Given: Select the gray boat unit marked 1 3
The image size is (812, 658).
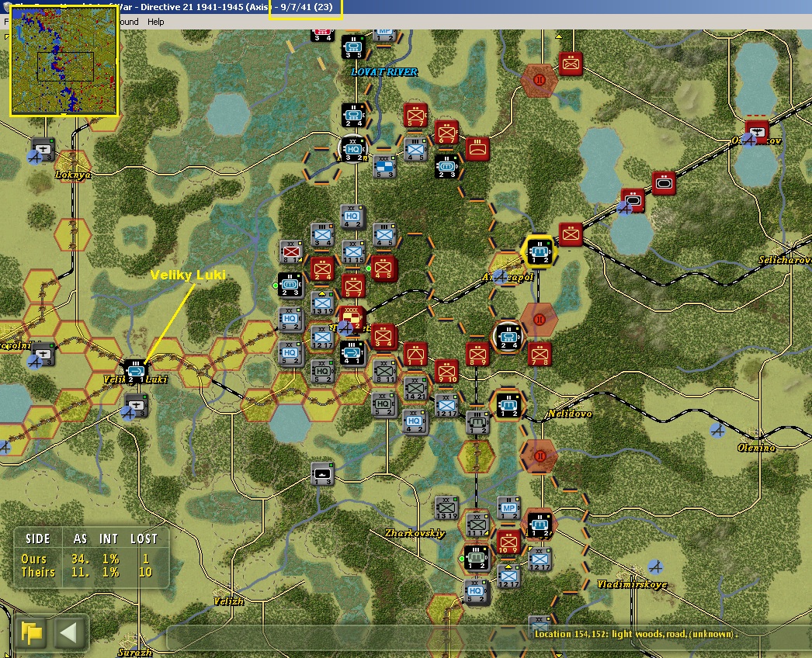Looking at the screenshot, I should (x=322, y=474).
